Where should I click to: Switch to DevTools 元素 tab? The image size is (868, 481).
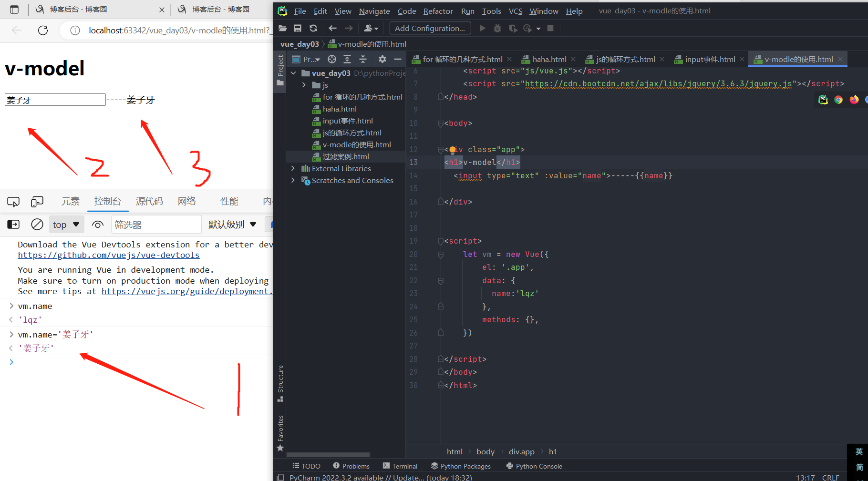coord(70,202)
